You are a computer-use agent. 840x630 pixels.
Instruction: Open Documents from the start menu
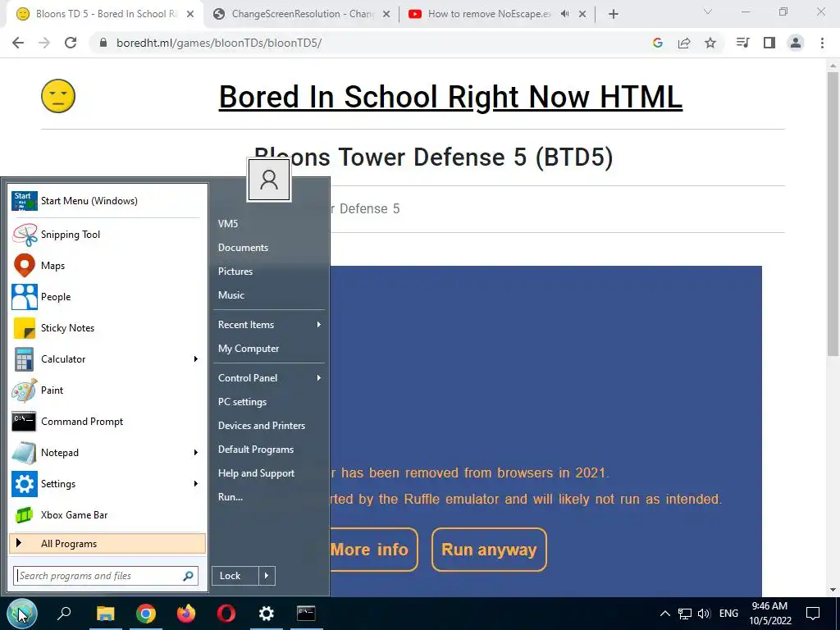coord(243,248)
